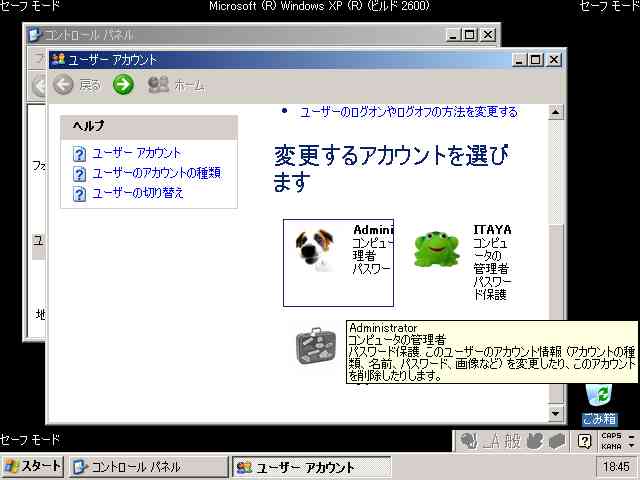
Task: Click the ITAYA account name
Action: click(492, 230)
